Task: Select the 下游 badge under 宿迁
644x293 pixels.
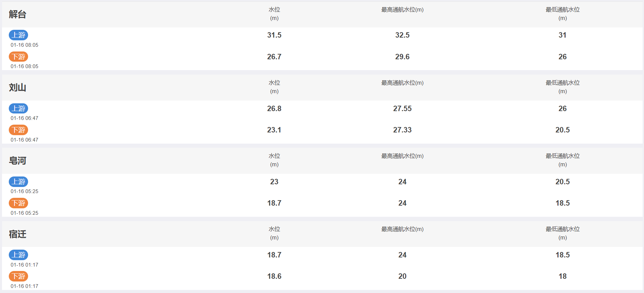Action: tap(19, 276)
